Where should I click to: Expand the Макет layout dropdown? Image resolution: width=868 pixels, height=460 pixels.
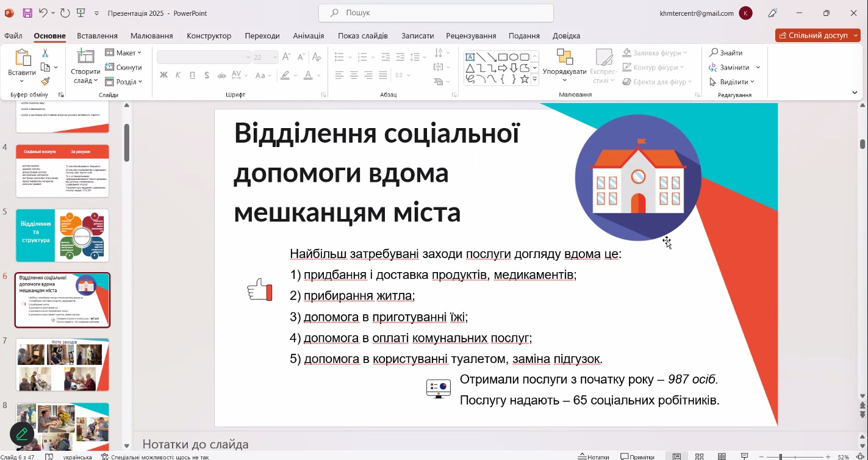124,53
